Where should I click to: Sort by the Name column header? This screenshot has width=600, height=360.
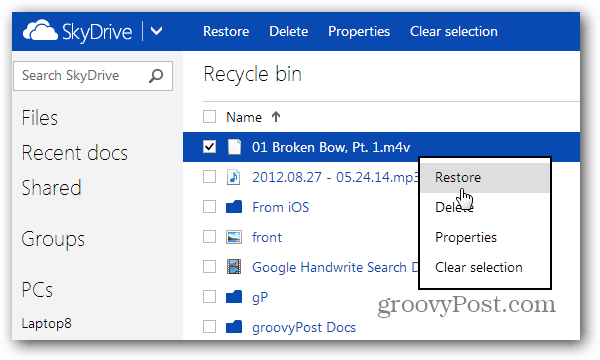coord(244,117)
